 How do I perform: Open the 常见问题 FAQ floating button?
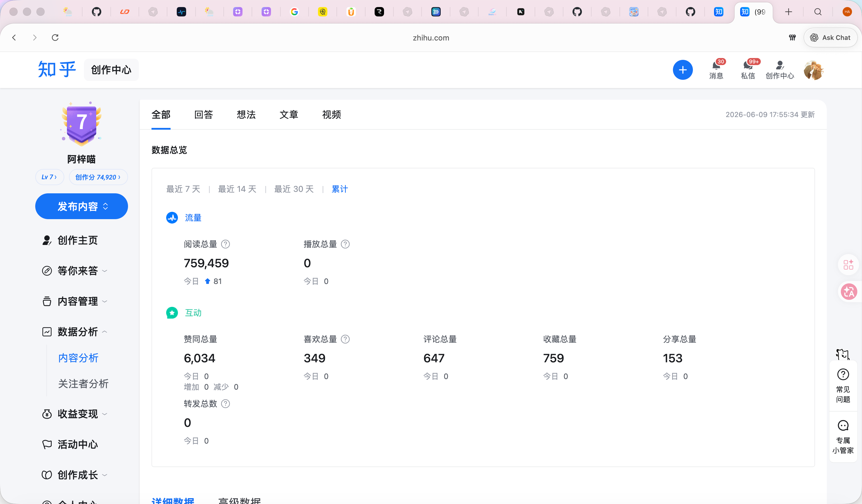pyautogui.click(x=843, y=386)
